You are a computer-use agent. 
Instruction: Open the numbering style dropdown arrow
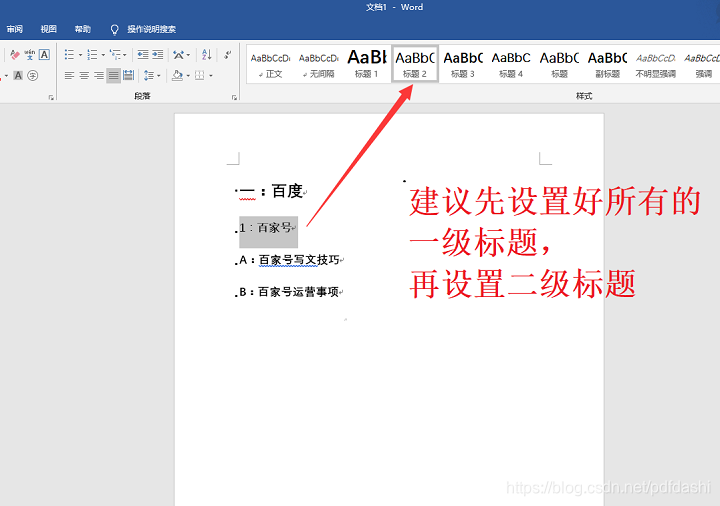[x=103, y=55]
